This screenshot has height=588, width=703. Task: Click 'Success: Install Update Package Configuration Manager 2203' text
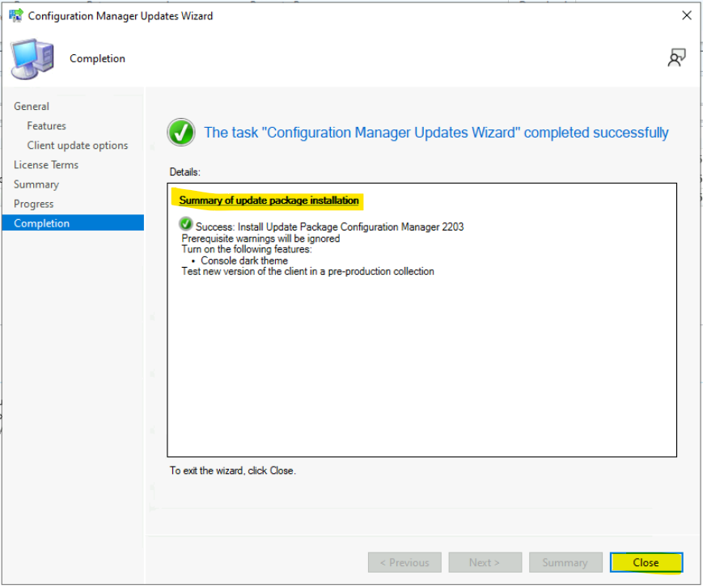click(329, 227)
